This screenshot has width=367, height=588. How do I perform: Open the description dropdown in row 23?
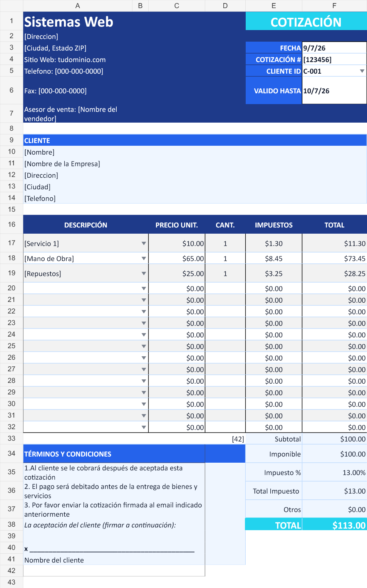(x=144, y=323)
